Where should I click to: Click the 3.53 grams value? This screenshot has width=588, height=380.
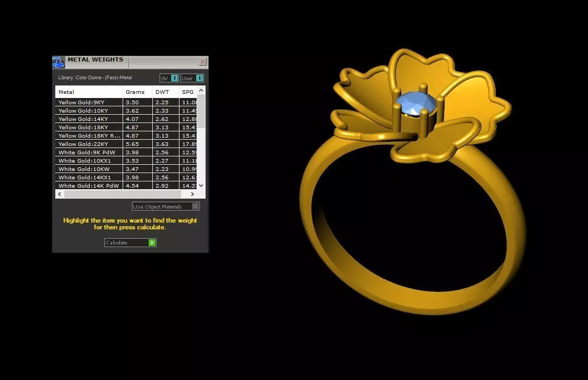tap(133, 161)
